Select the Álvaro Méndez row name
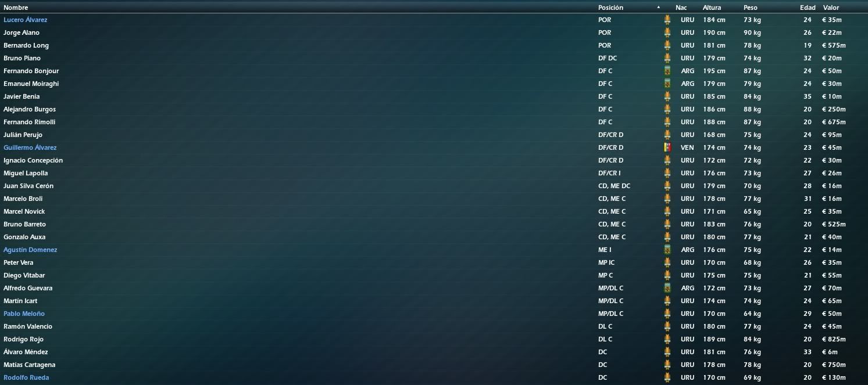 click(26, 352)
